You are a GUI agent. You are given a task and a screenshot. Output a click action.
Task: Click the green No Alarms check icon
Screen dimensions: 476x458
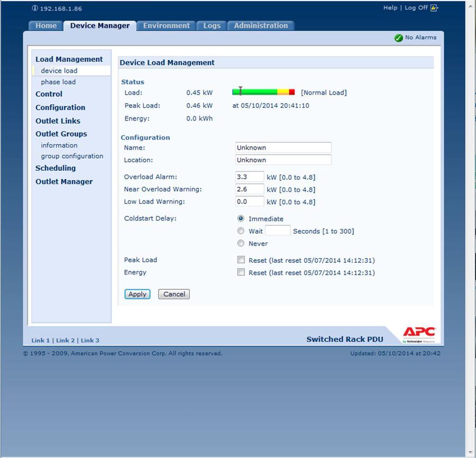click(x=398, y=38)
